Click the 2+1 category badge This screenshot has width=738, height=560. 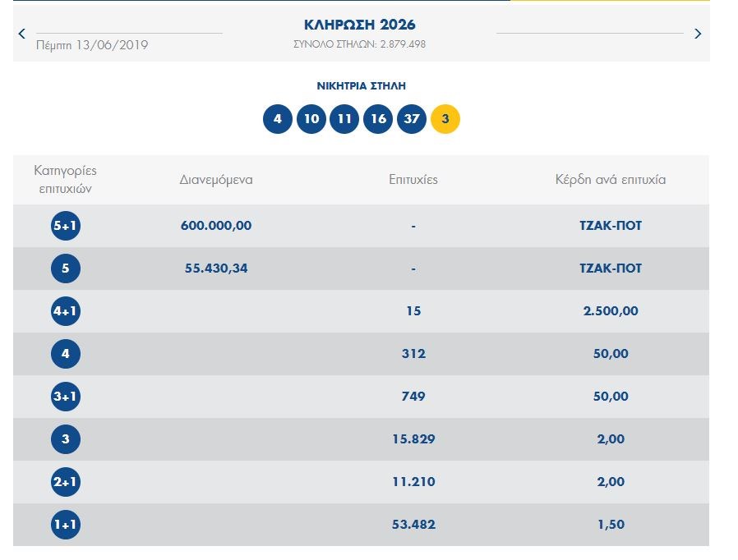point(66,482)
